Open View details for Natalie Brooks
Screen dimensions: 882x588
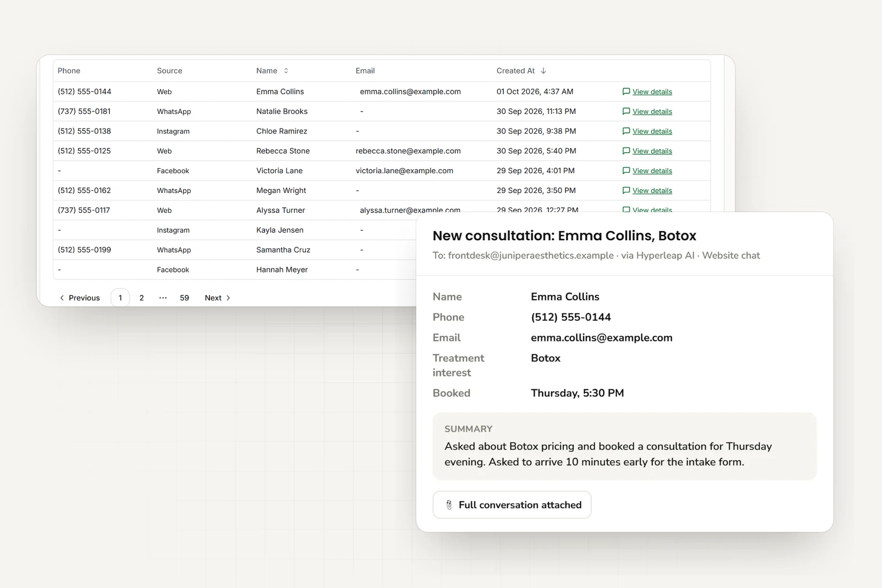click(652, 111)
